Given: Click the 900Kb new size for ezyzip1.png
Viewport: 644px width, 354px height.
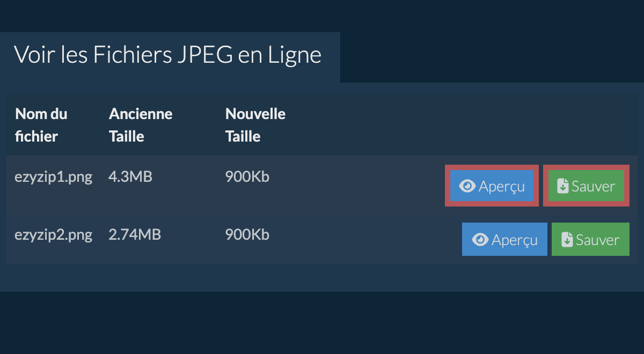Looking at the screenshot, I should click(x=247, y=177).
